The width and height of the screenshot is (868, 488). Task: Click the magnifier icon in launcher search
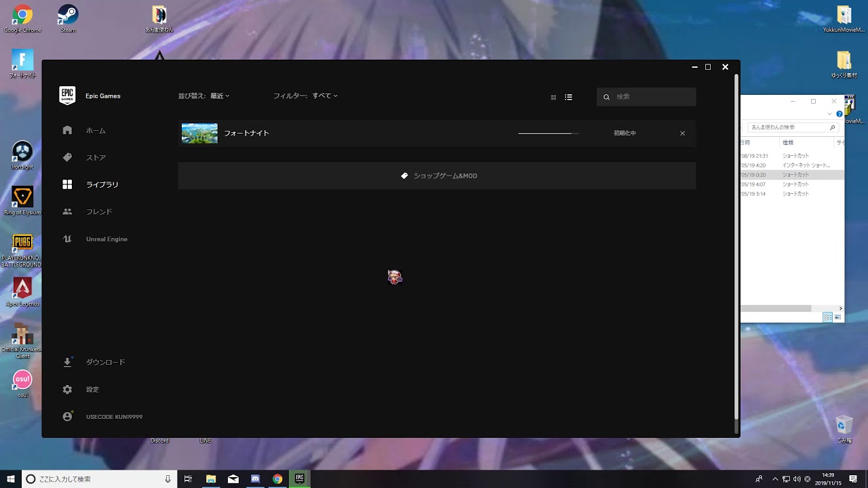[606, 97]
